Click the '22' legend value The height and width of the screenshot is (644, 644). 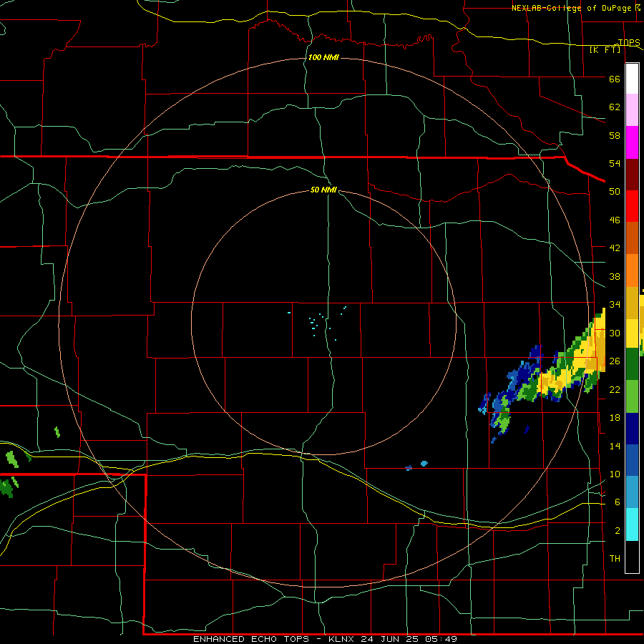click(x=615, y=389)
